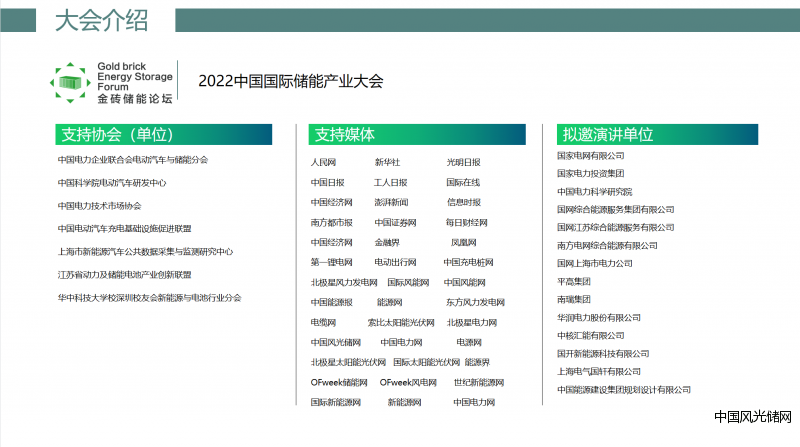Select 金融界 media entry
This screenshot has width=800, height=447.
point(387,242)
